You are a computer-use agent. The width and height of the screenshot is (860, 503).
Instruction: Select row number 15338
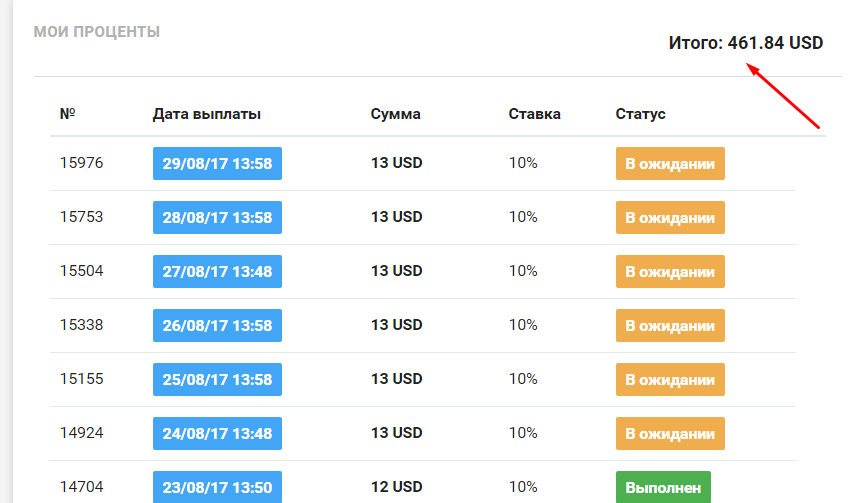[x=81, y=325]
